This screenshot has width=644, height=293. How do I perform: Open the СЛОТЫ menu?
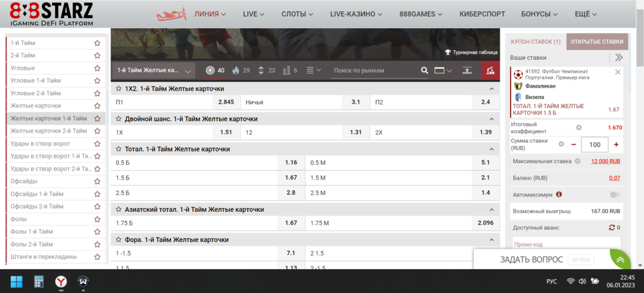[x=298, y=14]
